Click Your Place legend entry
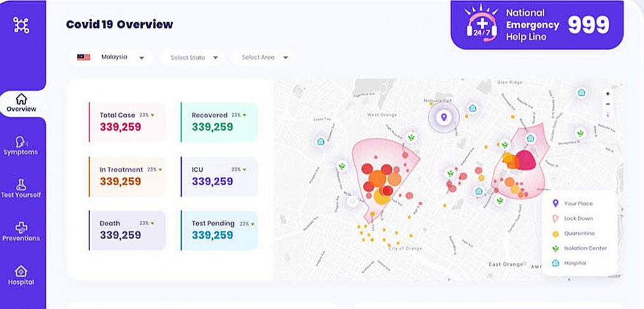644x309 pixels. pos(572,203)
